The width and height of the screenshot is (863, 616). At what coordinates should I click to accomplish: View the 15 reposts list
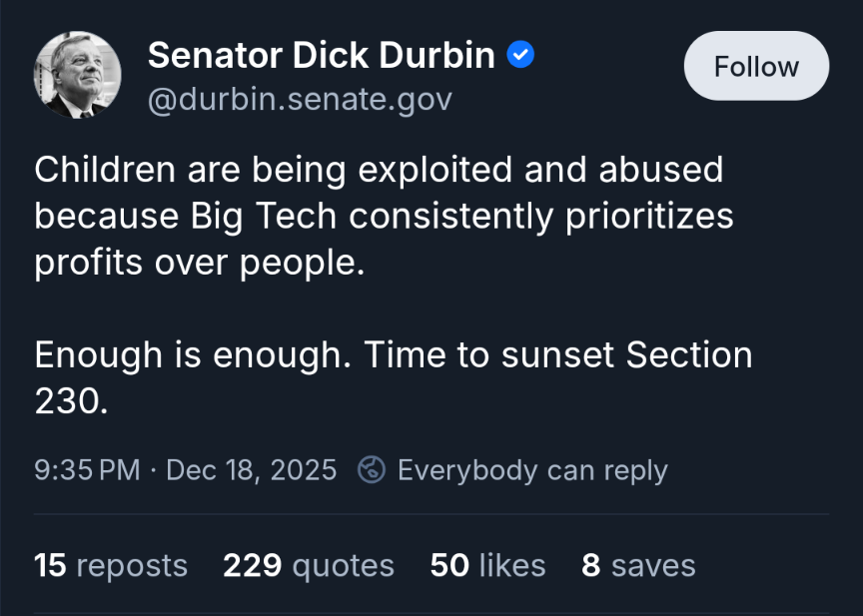point(110,566)
